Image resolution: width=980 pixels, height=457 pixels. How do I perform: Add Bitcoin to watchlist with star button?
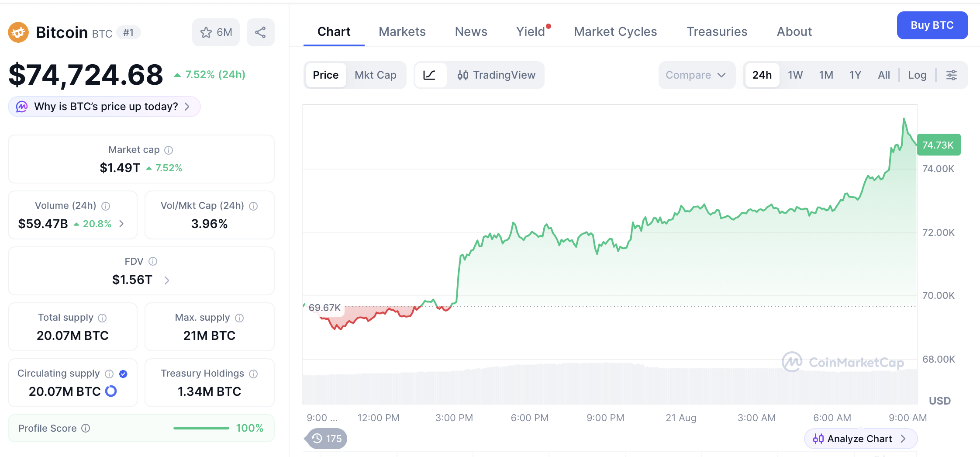(216, 32)
